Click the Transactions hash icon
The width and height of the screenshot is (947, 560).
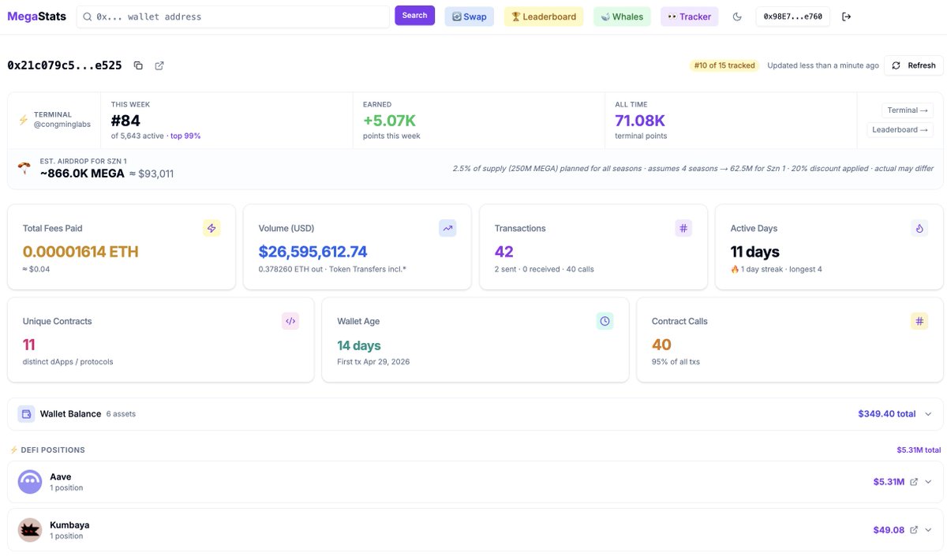[683, 228]
